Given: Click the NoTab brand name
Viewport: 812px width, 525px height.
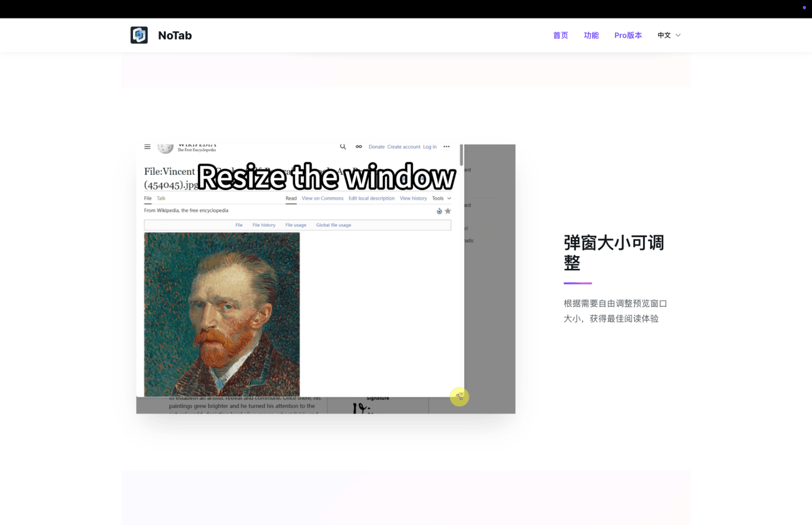Looking at the screenshot, I should pos(175,36).
